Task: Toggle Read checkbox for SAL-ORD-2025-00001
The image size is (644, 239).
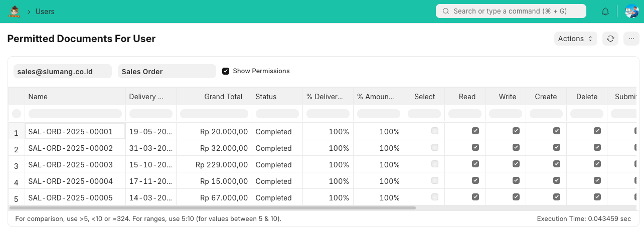Action: point(475,131)
